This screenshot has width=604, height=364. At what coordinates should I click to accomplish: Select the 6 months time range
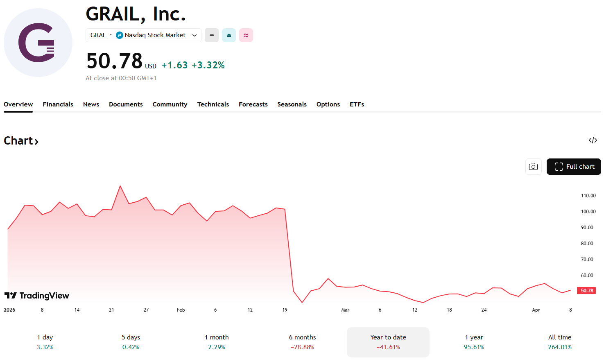(302, 342)
